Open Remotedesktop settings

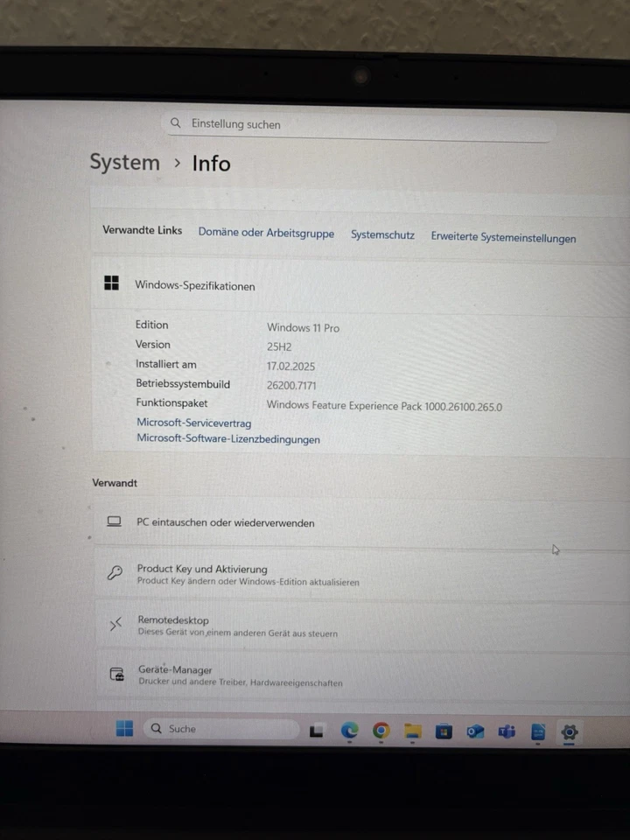click(x=362, y=625)
